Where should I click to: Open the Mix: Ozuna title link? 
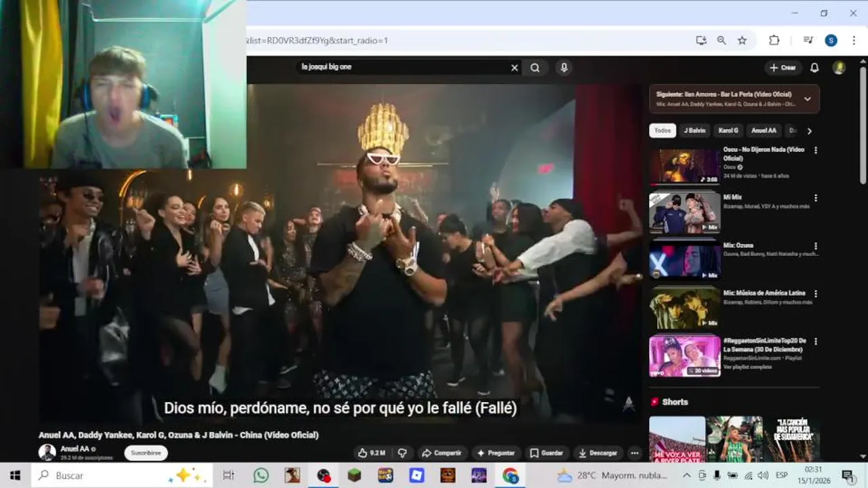[738, 245]
